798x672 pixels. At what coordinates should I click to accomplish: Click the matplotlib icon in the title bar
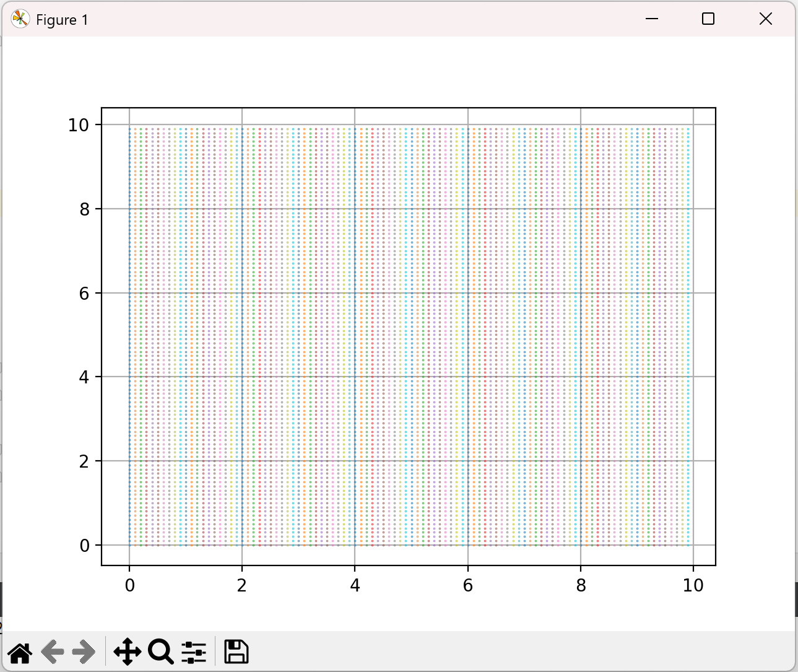20,19
